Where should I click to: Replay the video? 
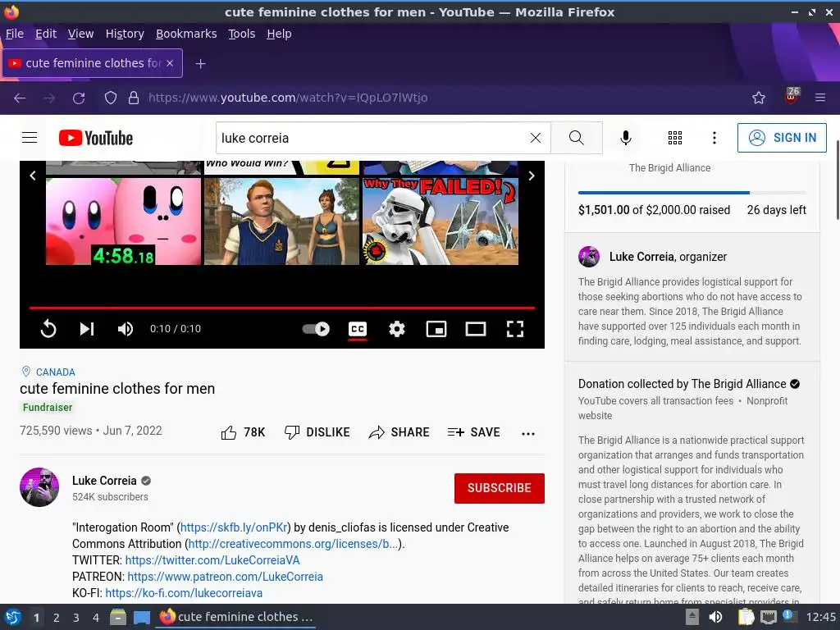tap(48, 328)
